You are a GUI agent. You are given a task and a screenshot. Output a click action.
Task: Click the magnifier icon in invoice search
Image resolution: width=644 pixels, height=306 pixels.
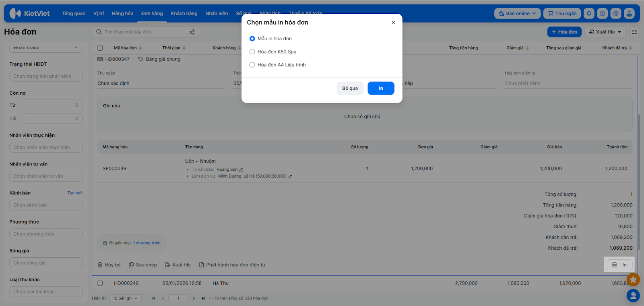click(99, 32)
